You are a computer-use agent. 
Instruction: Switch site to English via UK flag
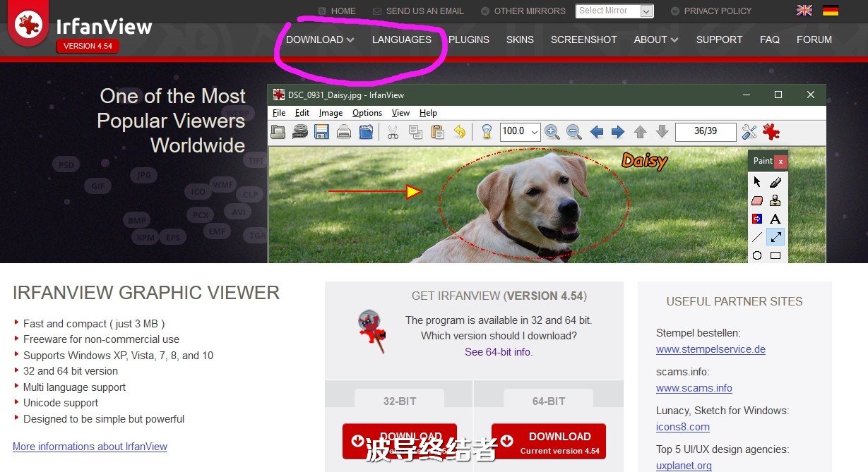(x=804, y=10)
